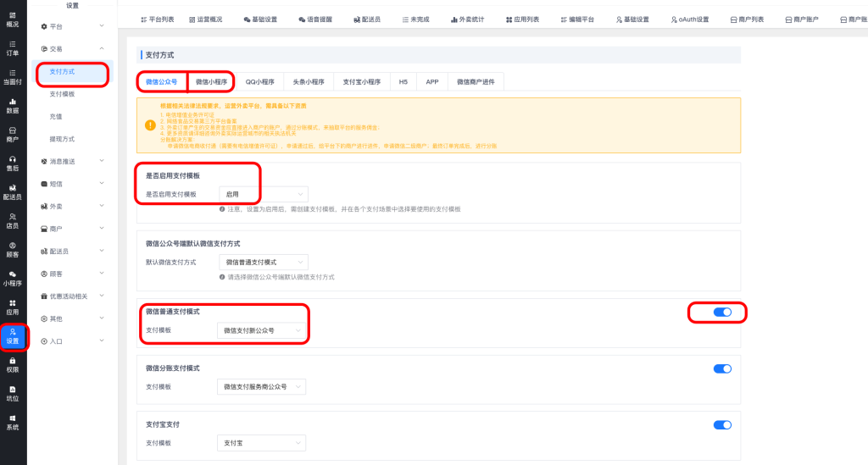This screenshot has height=465, width=868.
Task: Select the 微信商户进件 tab
Action: pos(476,82)
